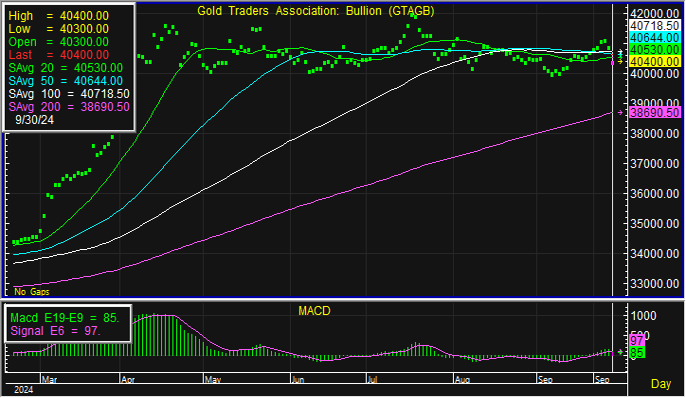Click the MACD panel title
This screenshot has width=686, height=398.
pyautogui.click(x=314, y=311)
